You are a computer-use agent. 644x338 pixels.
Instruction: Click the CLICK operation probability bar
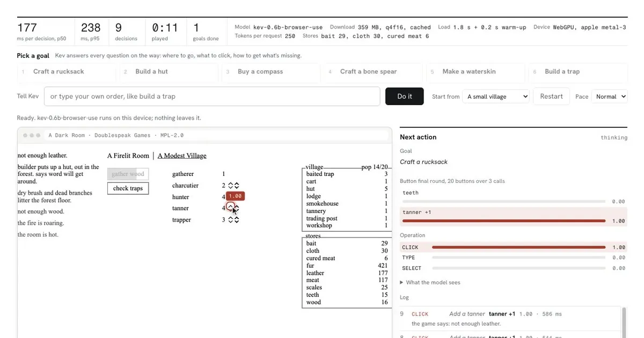point(519,247)
